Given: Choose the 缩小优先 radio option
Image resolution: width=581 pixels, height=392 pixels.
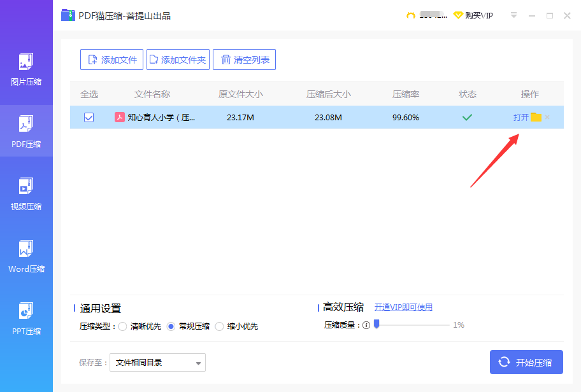Looking at the screenshot, I should pos(219,326).
